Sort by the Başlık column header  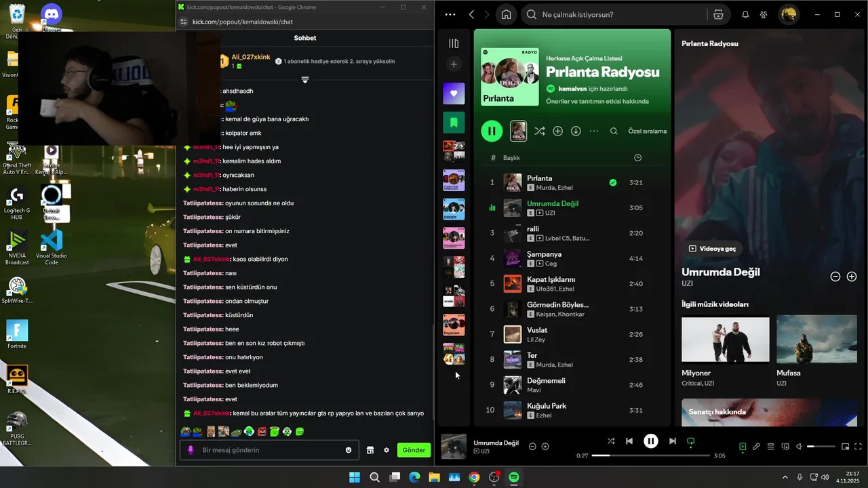511,158
